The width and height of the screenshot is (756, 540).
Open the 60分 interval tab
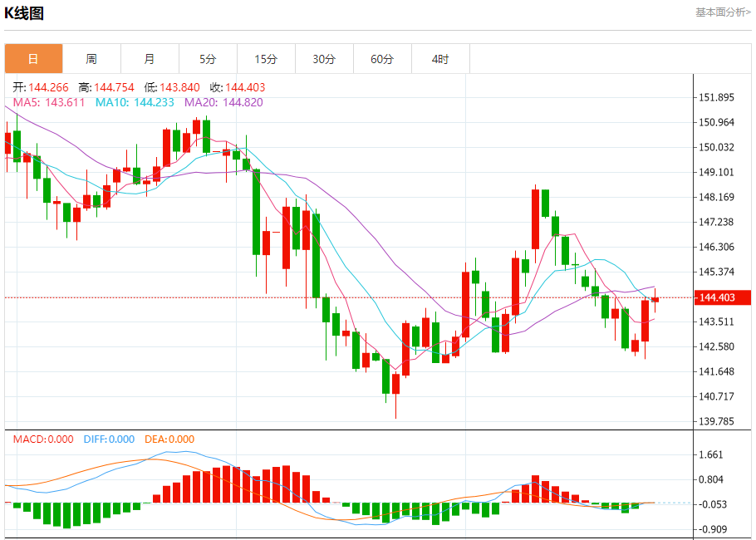point(382,59)
